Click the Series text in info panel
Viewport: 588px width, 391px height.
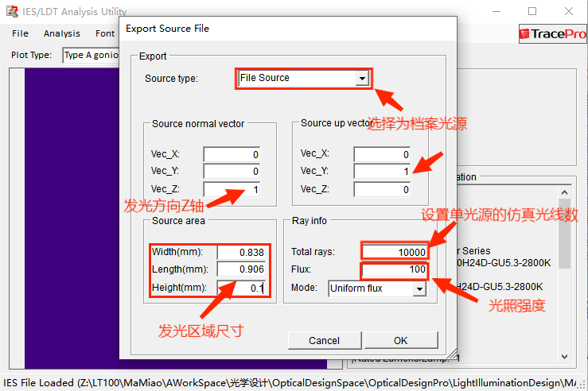476,251
